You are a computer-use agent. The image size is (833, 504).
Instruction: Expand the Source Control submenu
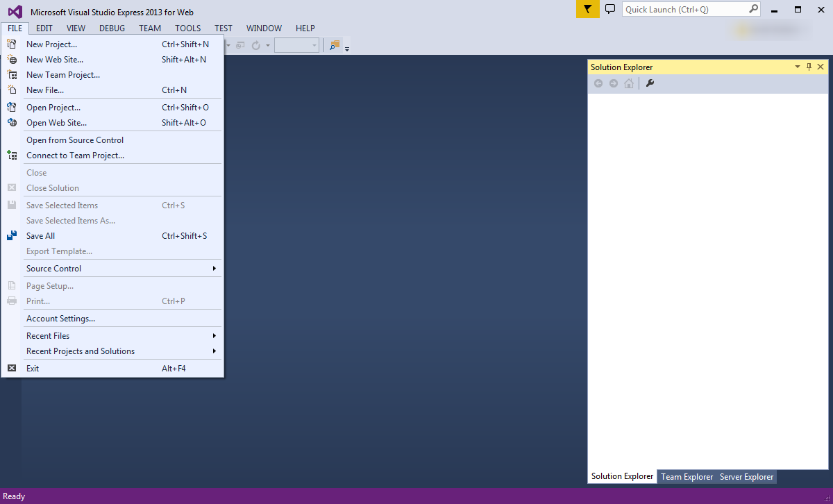click(x=214, y=269)
